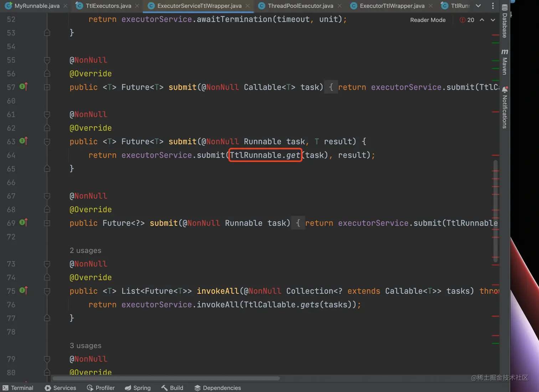Viewport: 539px width, 392px height.
Task: Open the Maven tool window
Action: [504, 62]
